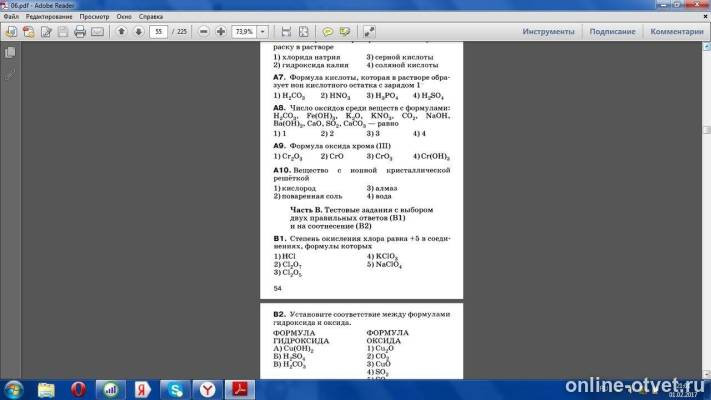Open Skype from the taskbar

tap(175, 390)
